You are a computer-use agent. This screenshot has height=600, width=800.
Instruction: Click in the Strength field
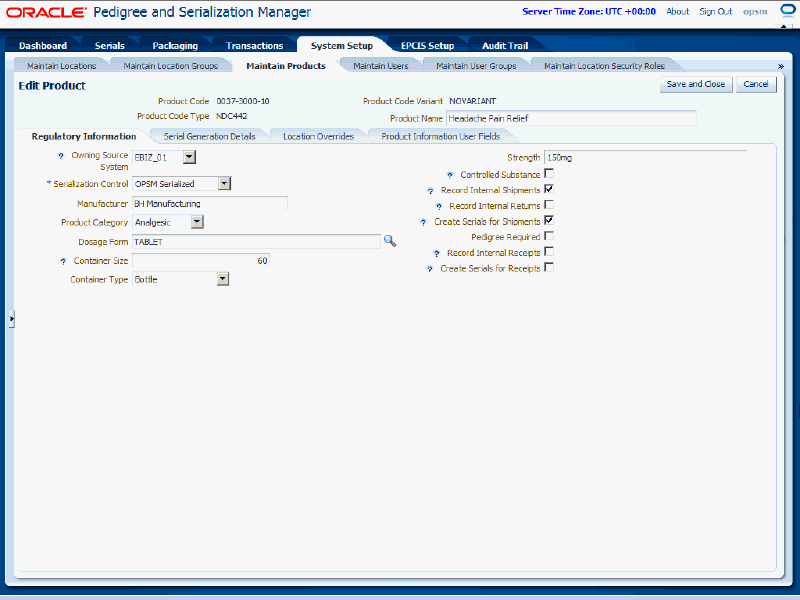[645, 158]
